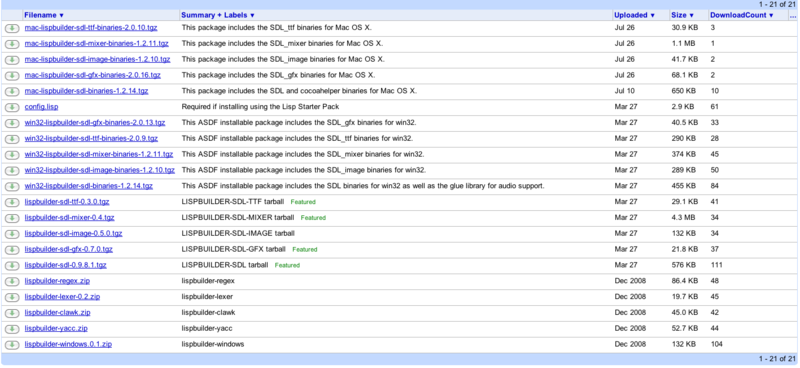Click Featured label on LISPBUILDER-SDL-TTF tarball row
This screenshot has height=368, width=800.
point(303,202)
